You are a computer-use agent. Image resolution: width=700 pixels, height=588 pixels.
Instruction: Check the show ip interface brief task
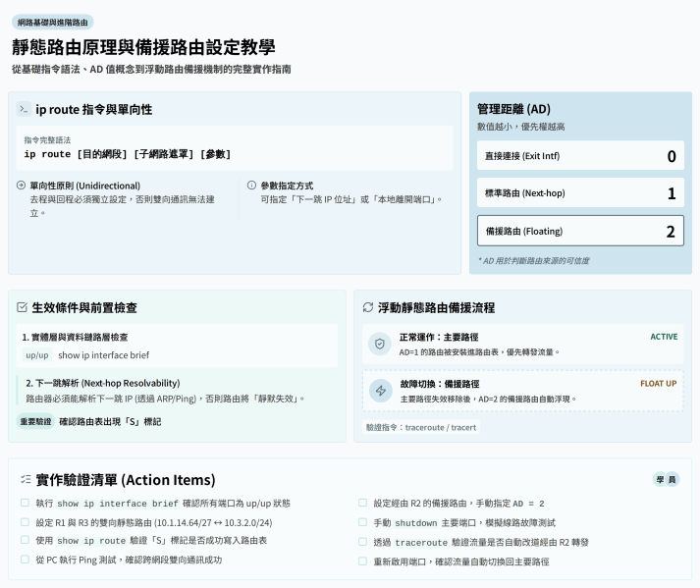click(25, 503)
